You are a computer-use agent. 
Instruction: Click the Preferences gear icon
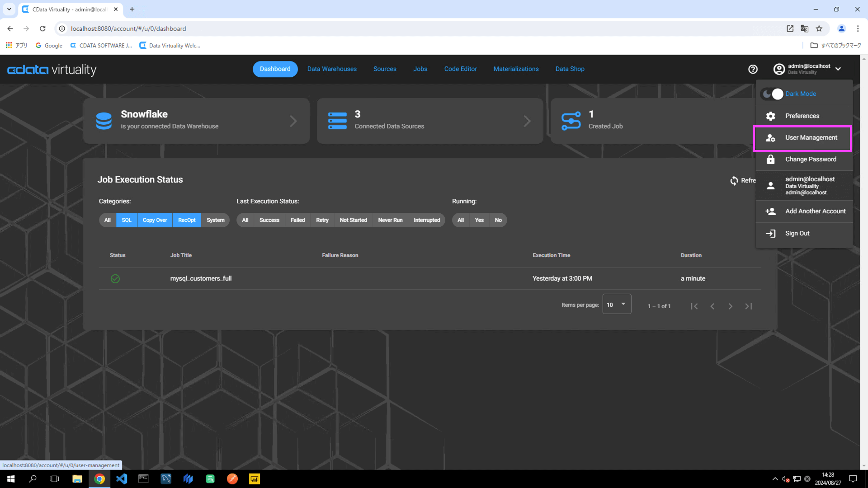pos(771,116)
